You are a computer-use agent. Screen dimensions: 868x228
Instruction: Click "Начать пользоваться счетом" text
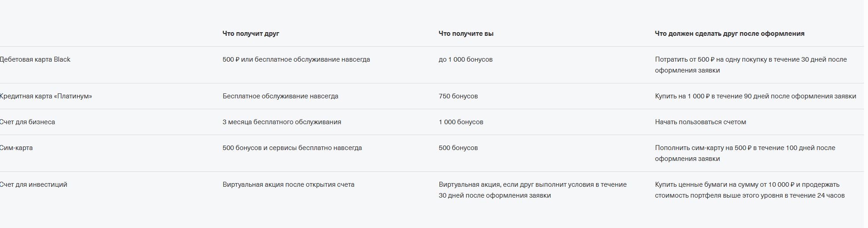click(700, 122)
